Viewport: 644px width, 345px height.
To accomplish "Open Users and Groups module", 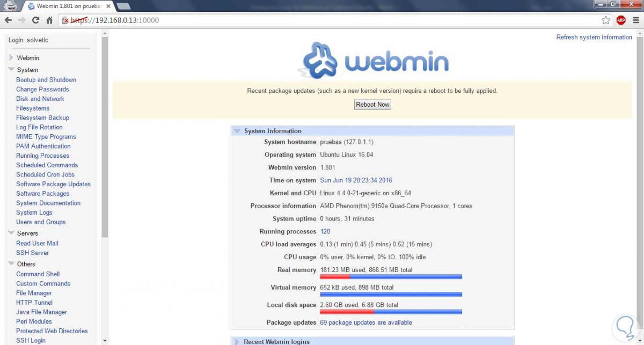I will tap(41, 222).
